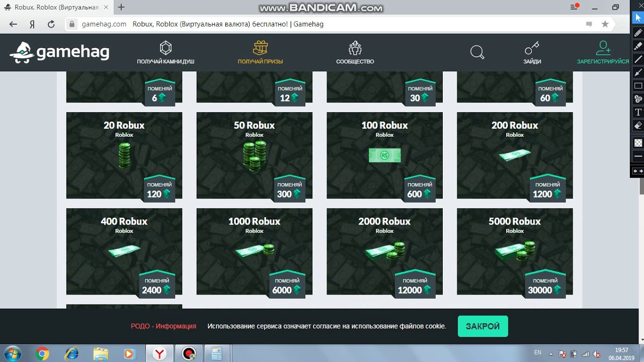Click ПОМЕНЯЙ 30000 on 5000 Robux

pyautogui.click(x=545, y=285)
